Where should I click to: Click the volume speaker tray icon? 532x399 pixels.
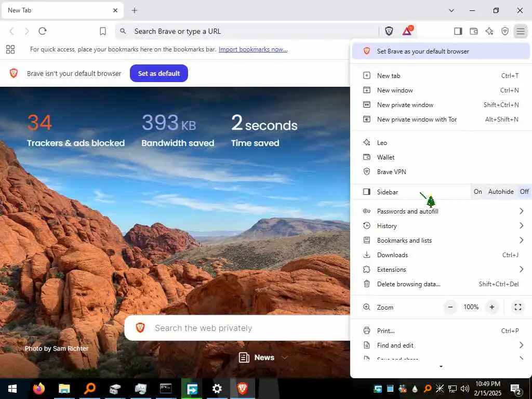click(x=465, y=389)
